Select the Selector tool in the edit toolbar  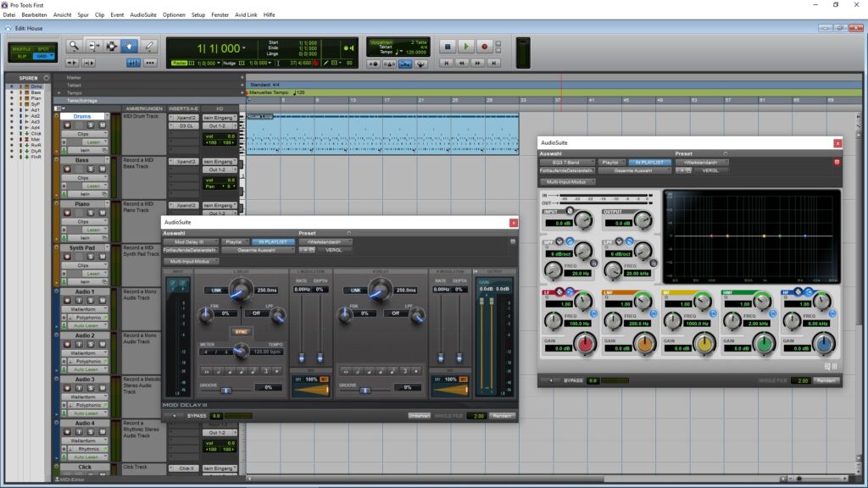coord(111,47)
